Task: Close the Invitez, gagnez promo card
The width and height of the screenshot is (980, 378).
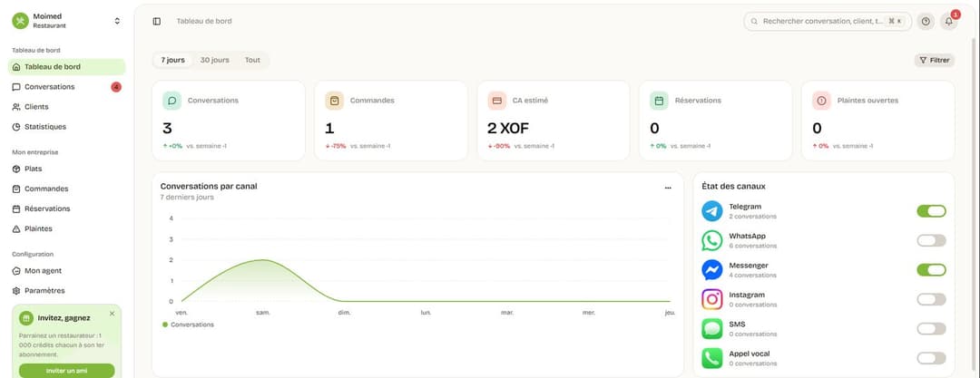Action: (x=112, y=314)
